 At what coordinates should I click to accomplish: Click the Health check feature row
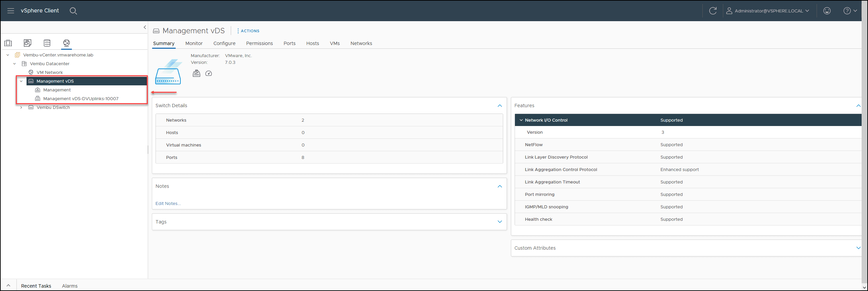[x=688, y=219]
